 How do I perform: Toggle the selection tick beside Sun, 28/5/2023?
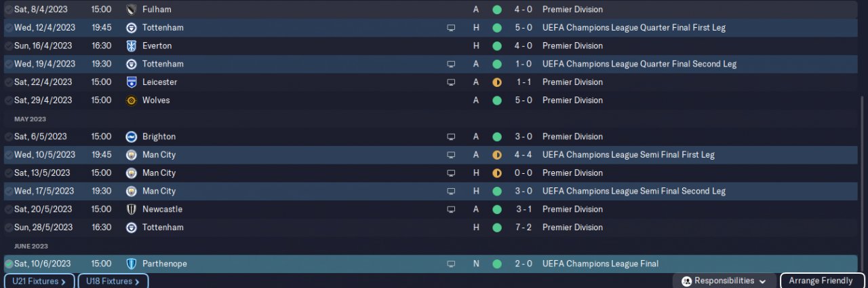tap(9, 228)
